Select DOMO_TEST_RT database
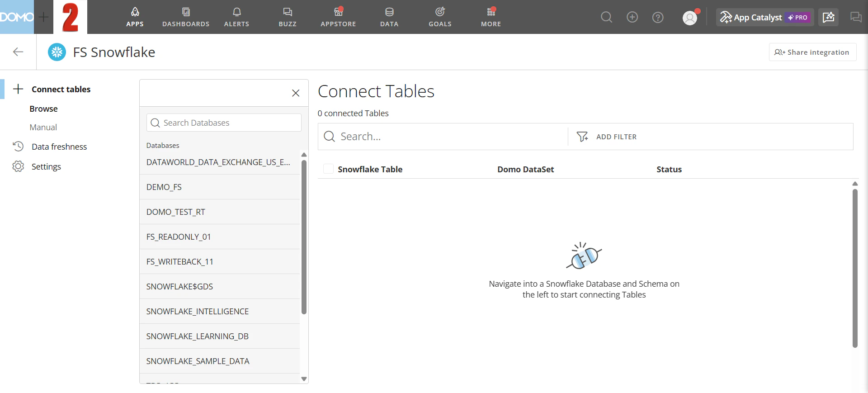Screen dimensions: 868x393 (x=219, y=212)
